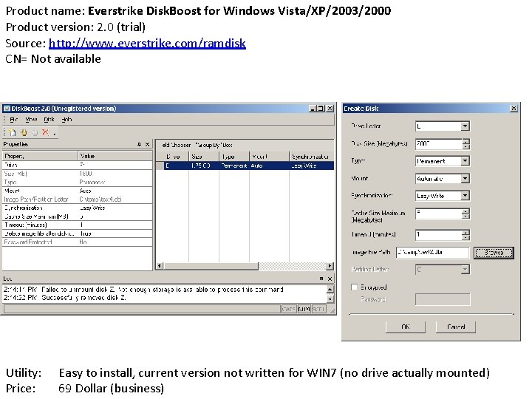
Task: Select the Password Protected property row
Action: (78, 242)
